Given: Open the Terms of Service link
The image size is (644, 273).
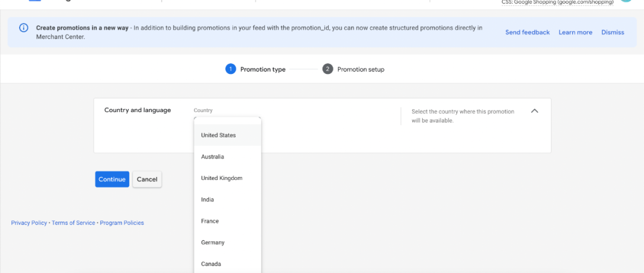Looking at the screenshot, I should tap(73, 223).
